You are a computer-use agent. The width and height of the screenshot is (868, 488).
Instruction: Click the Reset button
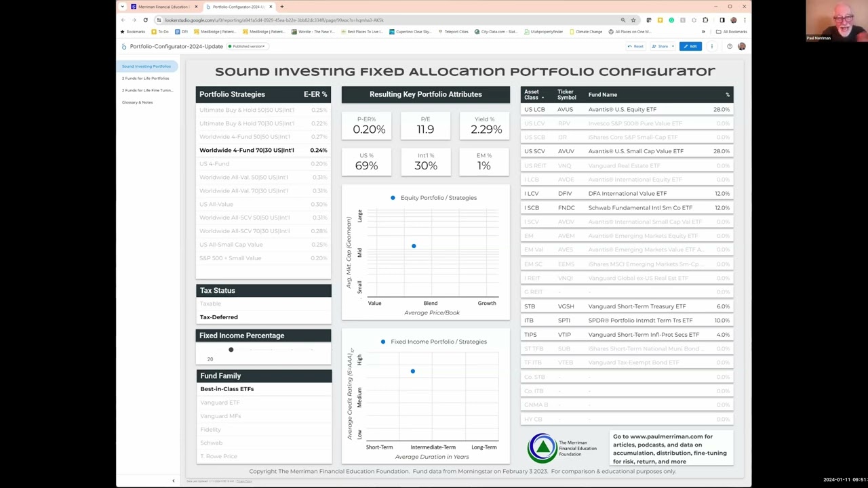[x=635, y=47]
